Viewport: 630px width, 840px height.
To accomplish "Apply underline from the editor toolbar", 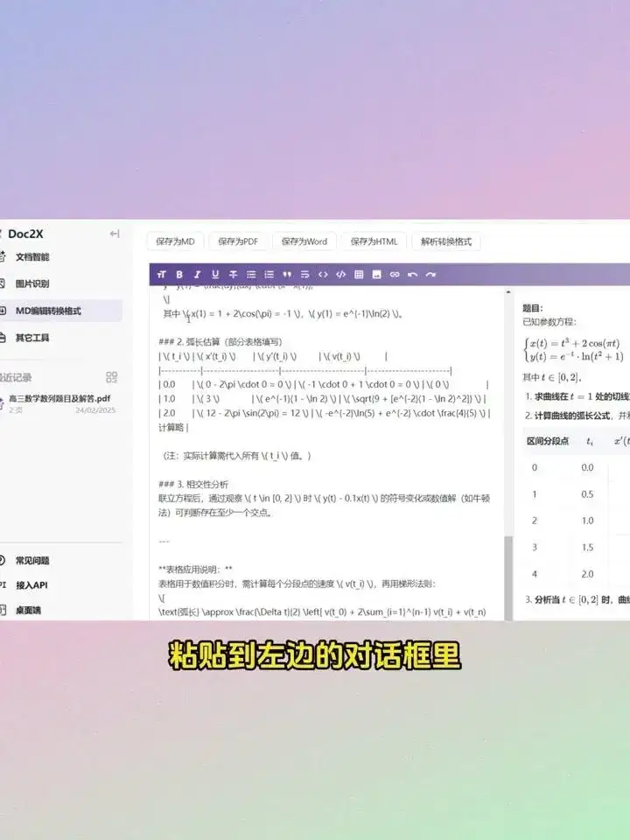I will point(215,274).
